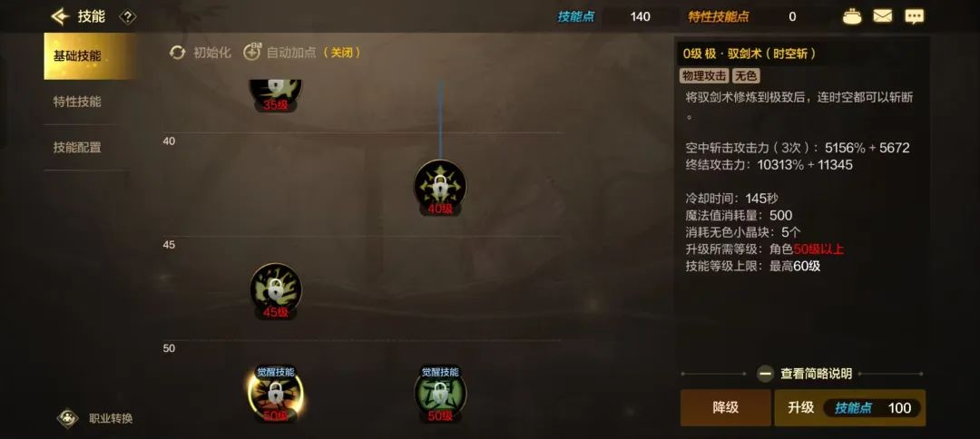This screenshot has width=980, height=439.
Task: Open 职业转换 class change
Action: [x=95, y=418]
